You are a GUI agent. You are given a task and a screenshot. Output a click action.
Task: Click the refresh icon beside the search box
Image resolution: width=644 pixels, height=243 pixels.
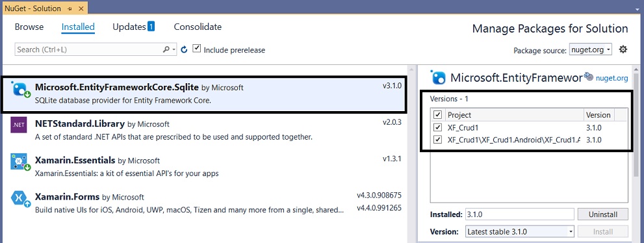[184, 49]
